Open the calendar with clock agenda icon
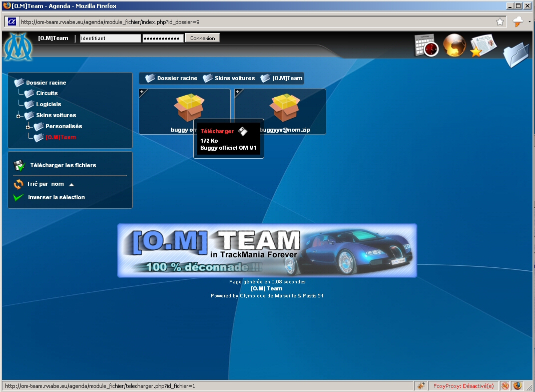 tap(426, 45)
